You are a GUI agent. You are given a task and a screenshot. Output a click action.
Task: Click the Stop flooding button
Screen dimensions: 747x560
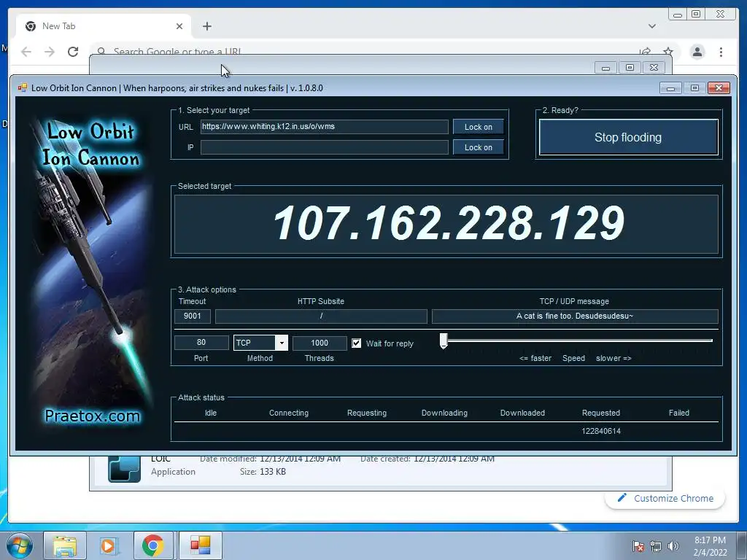(x=628, y=137)
